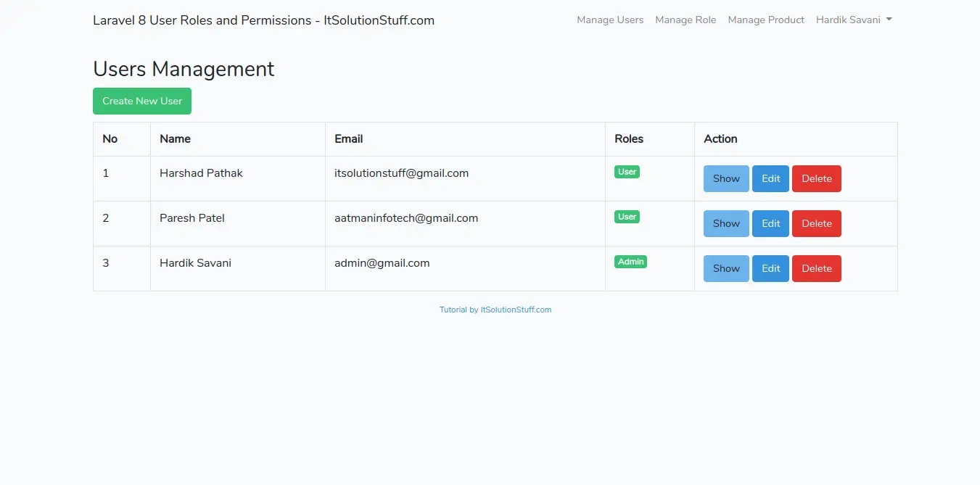The image size is (980, 485).
Task: Show details for Hardik Savani row
Action: point(726,269)
